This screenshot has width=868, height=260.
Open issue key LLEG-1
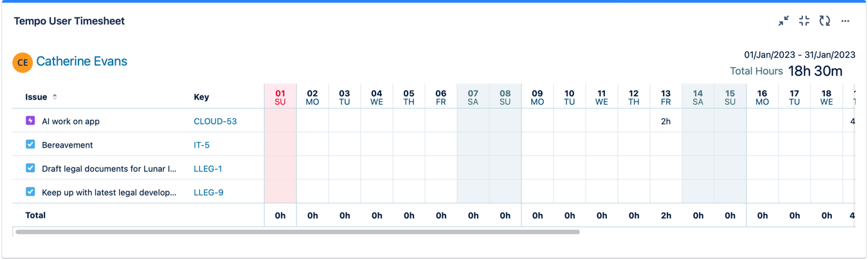click(208, 169)
